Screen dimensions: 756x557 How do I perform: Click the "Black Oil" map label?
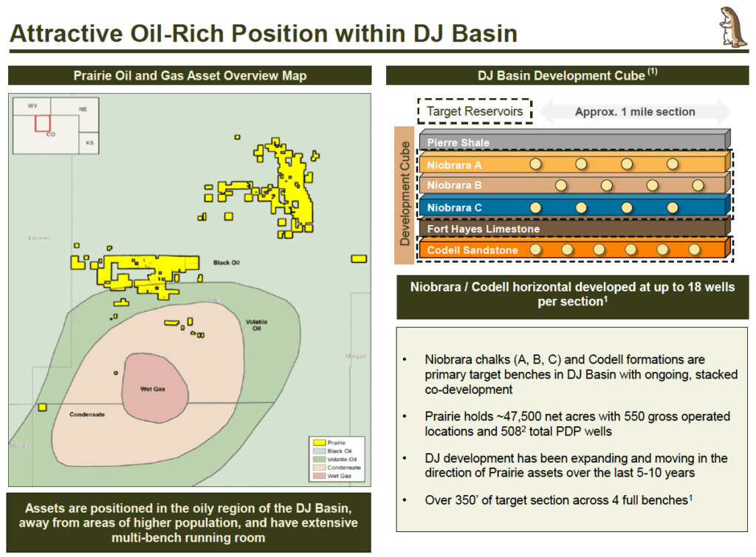pyautogui.click(x=226, y=263)
